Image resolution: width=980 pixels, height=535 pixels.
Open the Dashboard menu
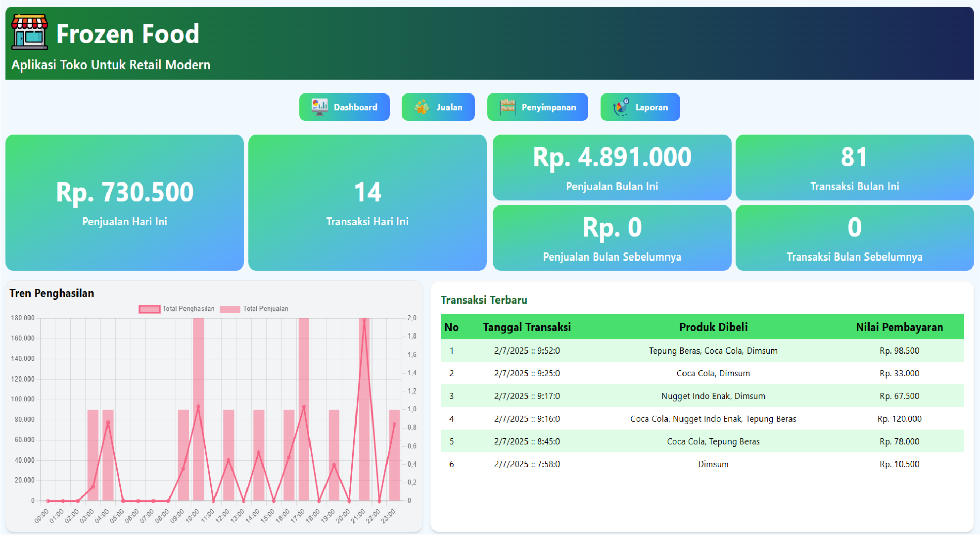pyautogui.click(x=344, y=107)
